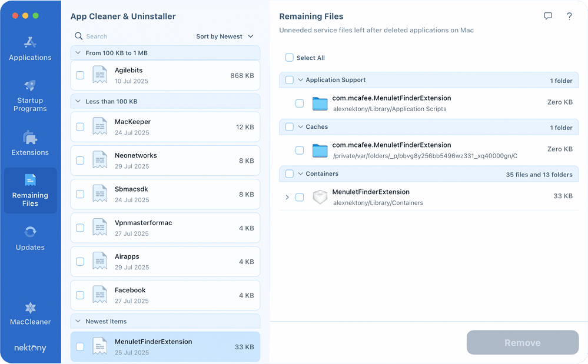Collapse the Caches section chevron
The image size is (588, 364).
point(300,126)
